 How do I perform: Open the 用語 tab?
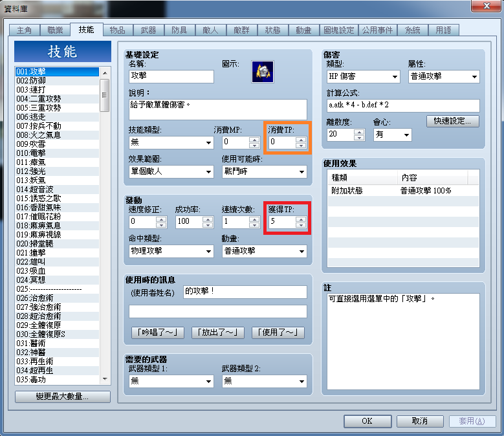click(x=444, y=30)
